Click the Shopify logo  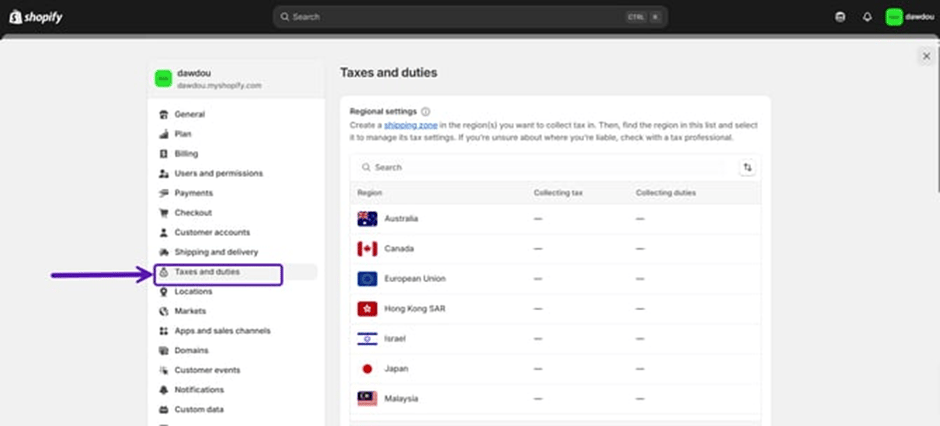pos(35,17)
